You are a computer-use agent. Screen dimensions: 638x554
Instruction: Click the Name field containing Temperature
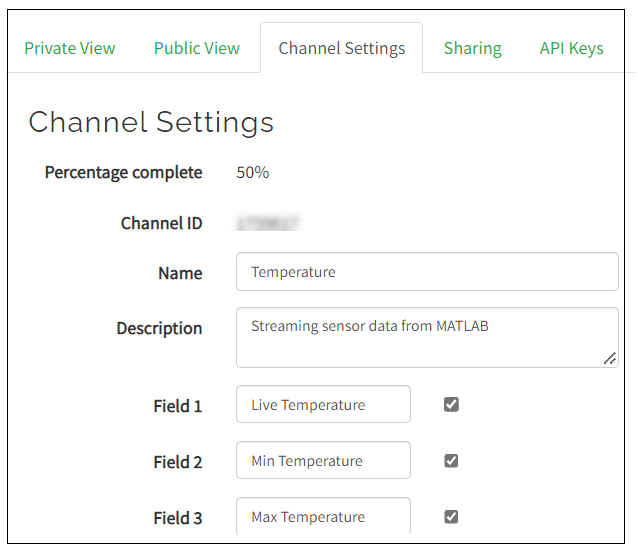(427, 272)
